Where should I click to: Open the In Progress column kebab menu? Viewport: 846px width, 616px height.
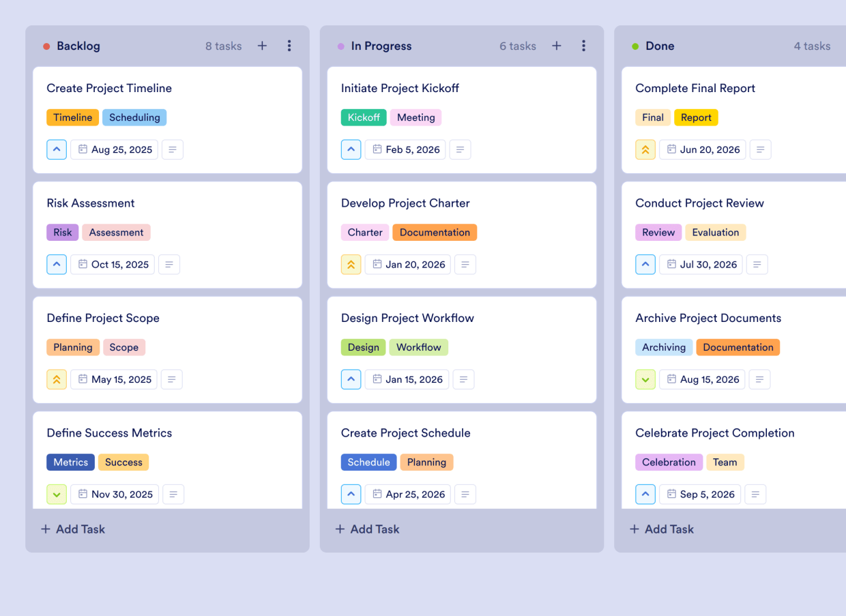pos(583,46)
